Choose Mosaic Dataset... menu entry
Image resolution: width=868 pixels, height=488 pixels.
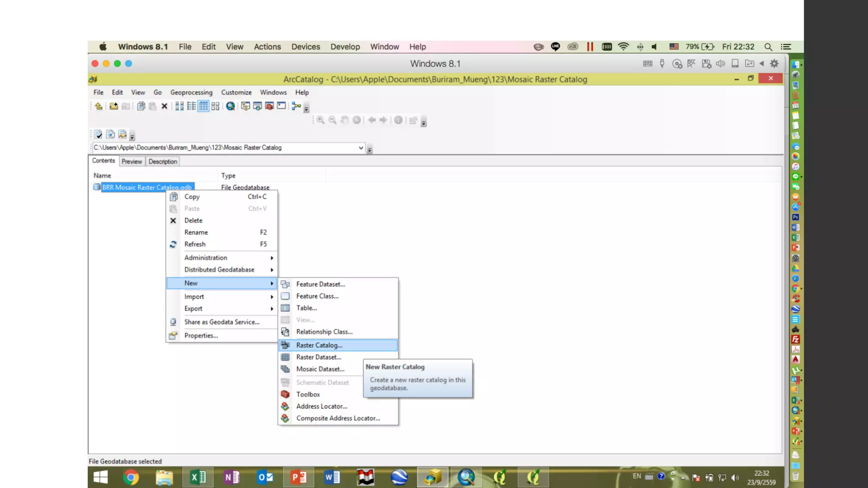(320, 369)
